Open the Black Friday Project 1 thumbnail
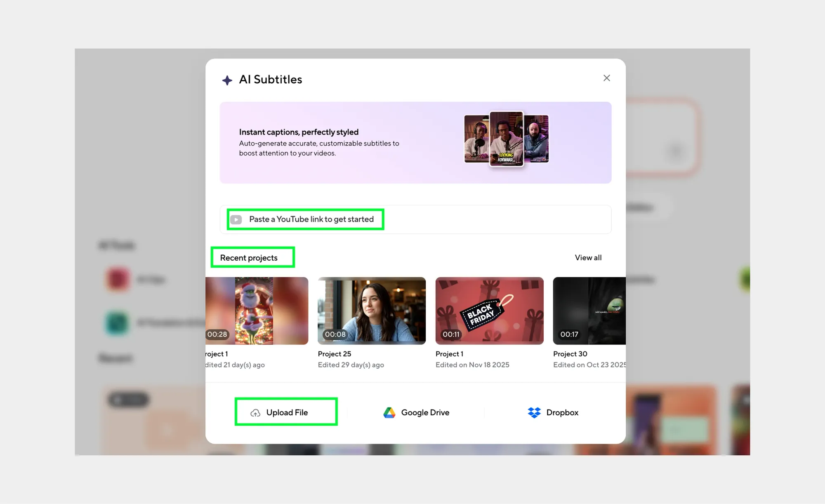The height and width of the screenshot is (504, 825). coord(489,310)
